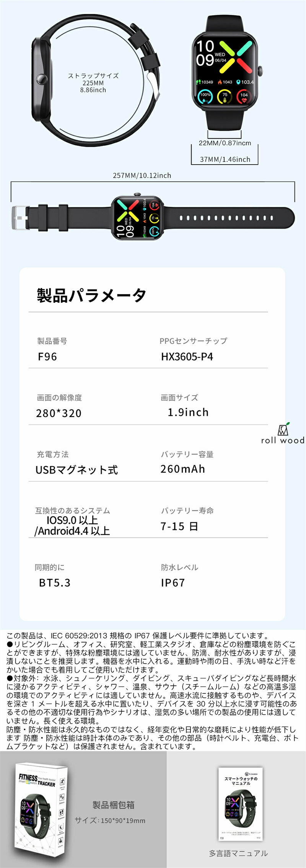Click the IP67 waterproof level value

coord(173,583)
